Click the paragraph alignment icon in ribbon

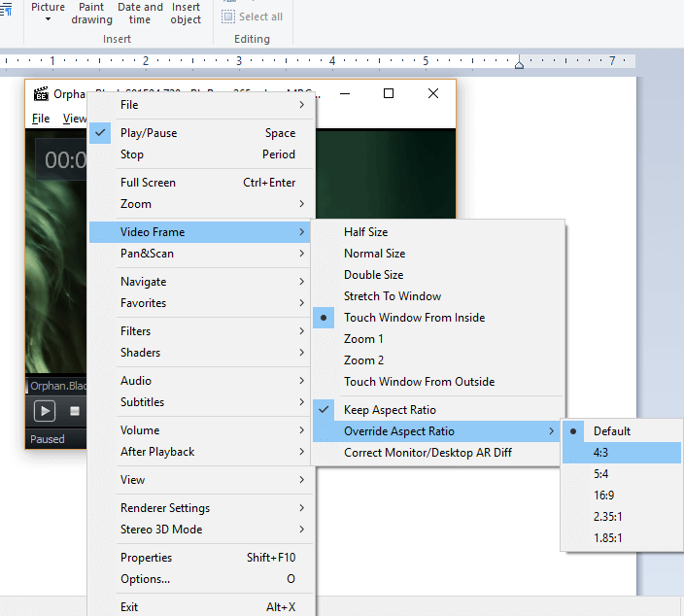click(x=6, y=9)
